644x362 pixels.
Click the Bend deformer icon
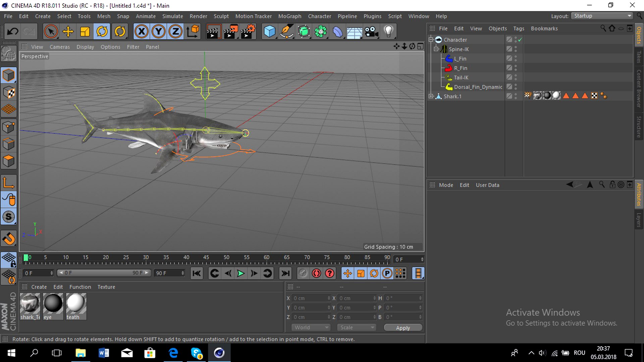pyautogui.click(x=338, y=32)
